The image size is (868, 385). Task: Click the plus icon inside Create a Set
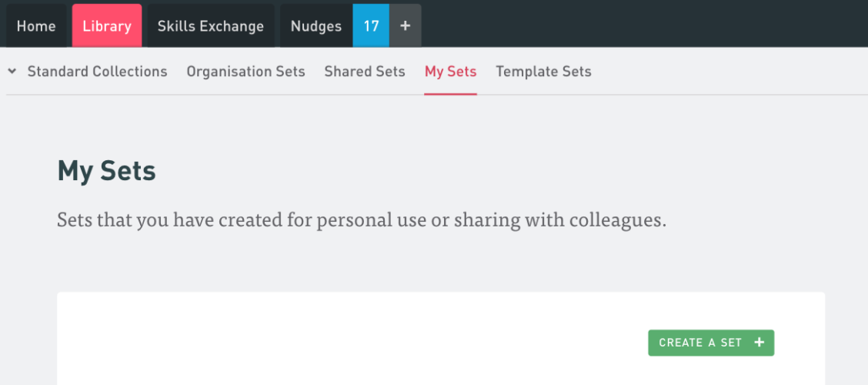click(759, 343)
